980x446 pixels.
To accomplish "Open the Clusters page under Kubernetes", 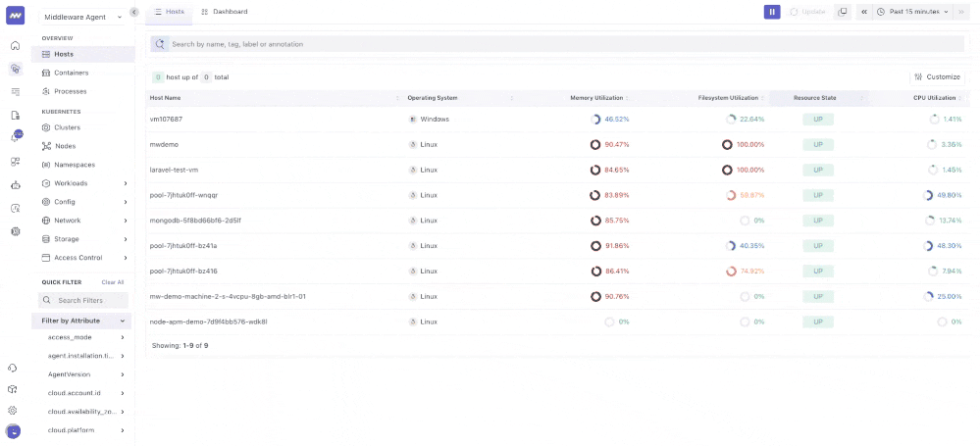I will 68,127.
